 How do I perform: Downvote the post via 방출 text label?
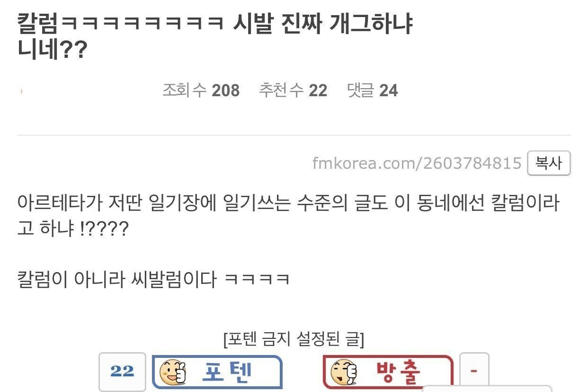point(399,372)
